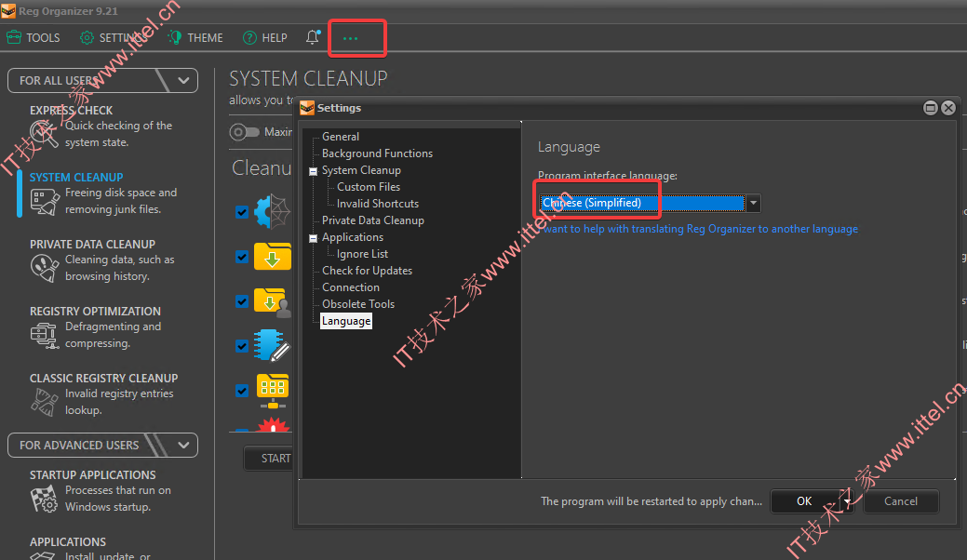Collapse the FOR ADVANCED USERS section

coord(183,446)
